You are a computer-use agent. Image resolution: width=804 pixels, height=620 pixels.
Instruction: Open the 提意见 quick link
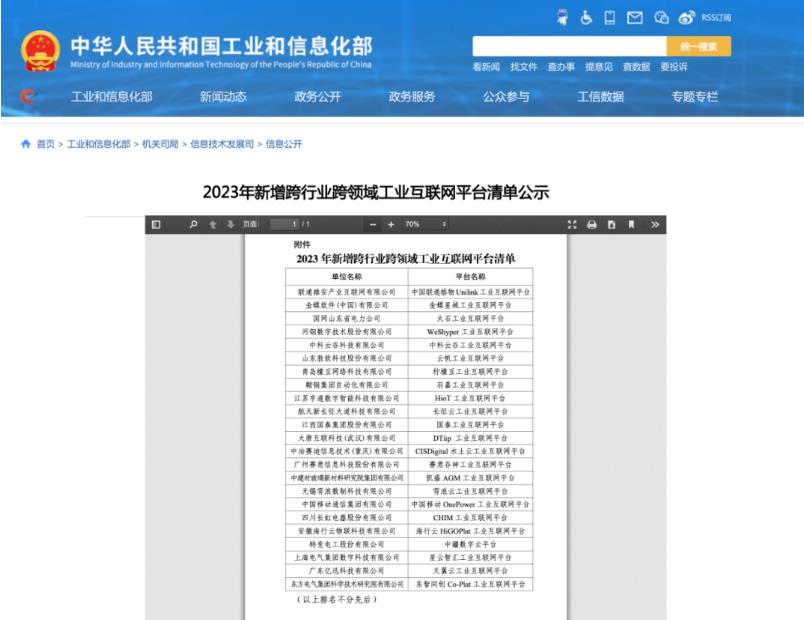tap(599, 67)
